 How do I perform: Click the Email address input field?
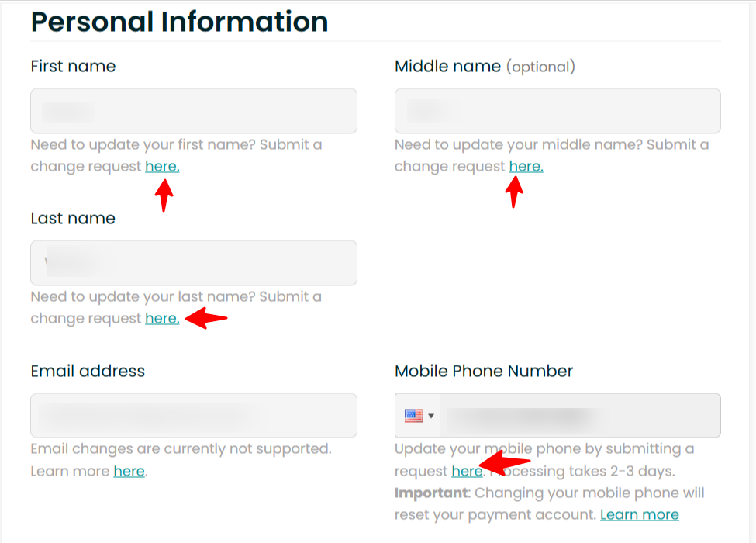point(194,415)
